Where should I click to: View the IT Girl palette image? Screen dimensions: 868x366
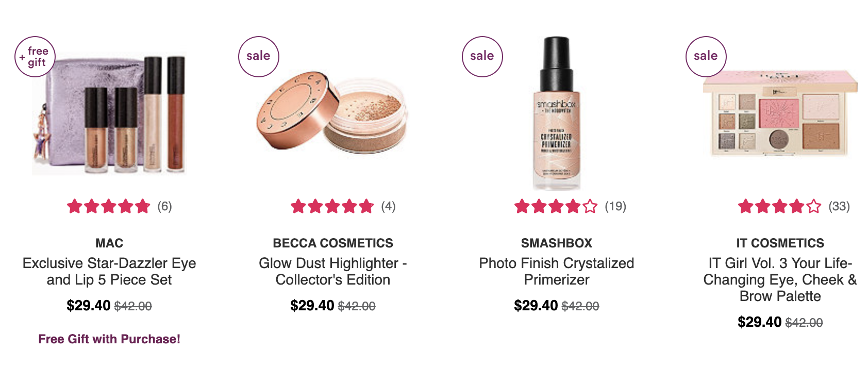(780, 113)
